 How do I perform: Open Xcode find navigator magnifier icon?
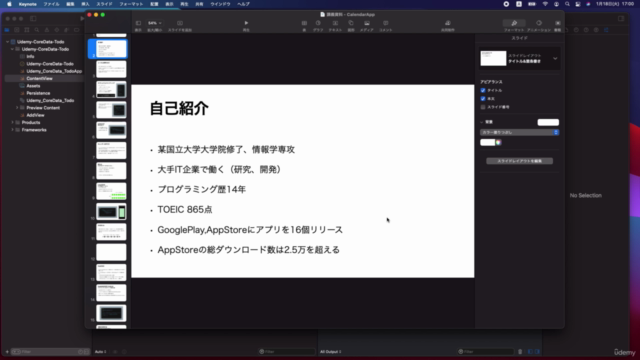pyautogui.click(x=37, y=30)
